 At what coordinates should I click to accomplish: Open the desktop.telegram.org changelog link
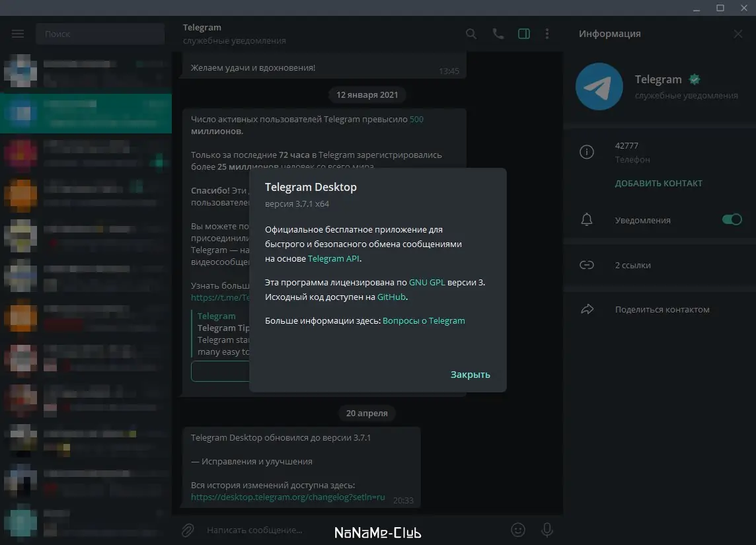pos(288,497)
